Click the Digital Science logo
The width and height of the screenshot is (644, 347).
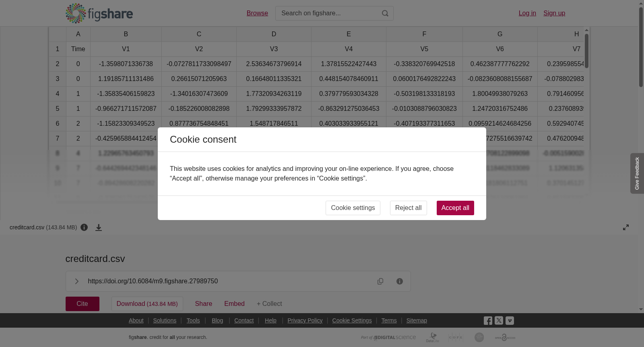click(x=388, y=337)
